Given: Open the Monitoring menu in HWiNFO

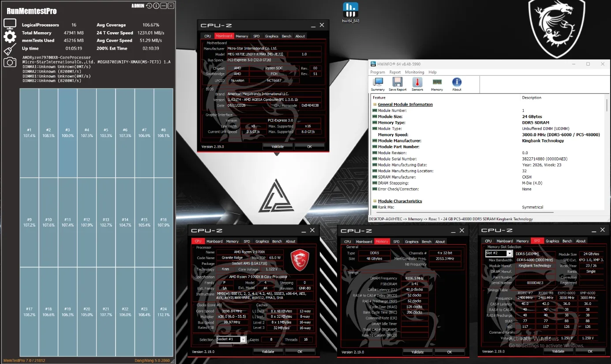Looking at the screenshot, I should point(414,72).
